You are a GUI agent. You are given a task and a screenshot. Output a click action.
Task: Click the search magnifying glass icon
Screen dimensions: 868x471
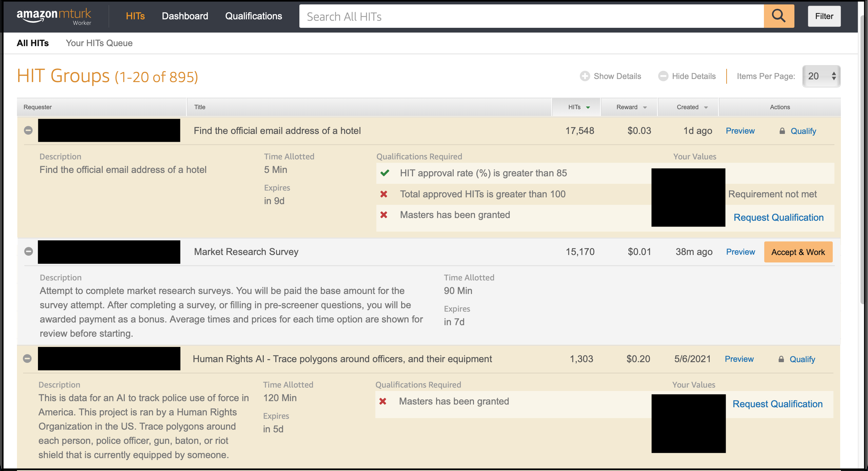coord(778,16)
